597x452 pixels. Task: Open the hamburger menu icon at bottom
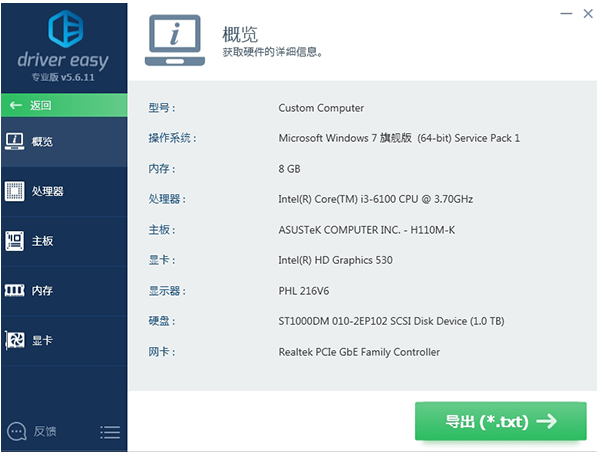click(110, 432)
